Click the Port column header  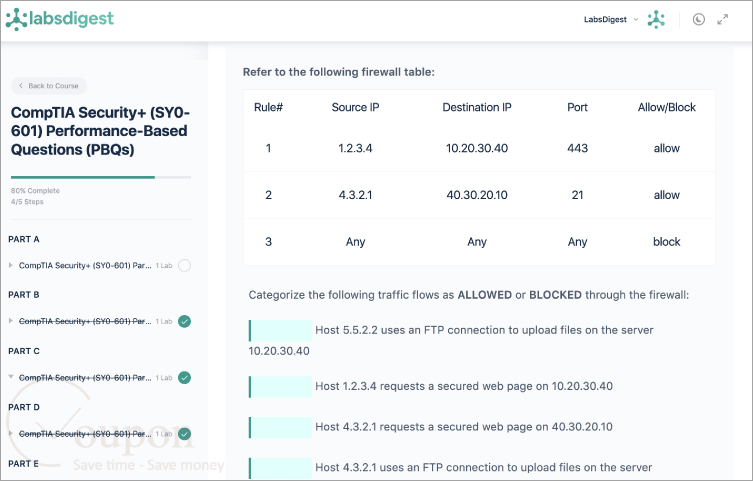577,108
